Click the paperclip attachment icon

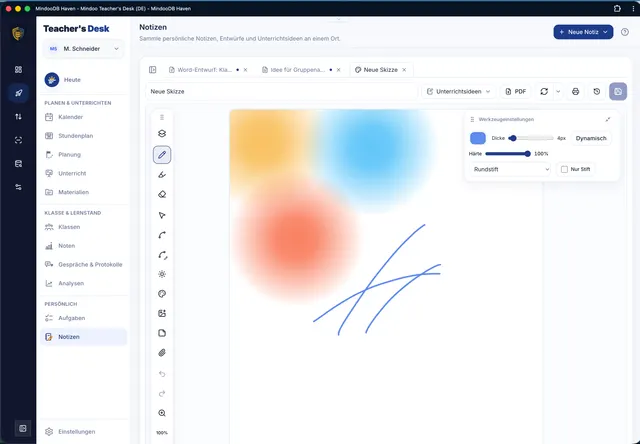click(x=162, y=353)
